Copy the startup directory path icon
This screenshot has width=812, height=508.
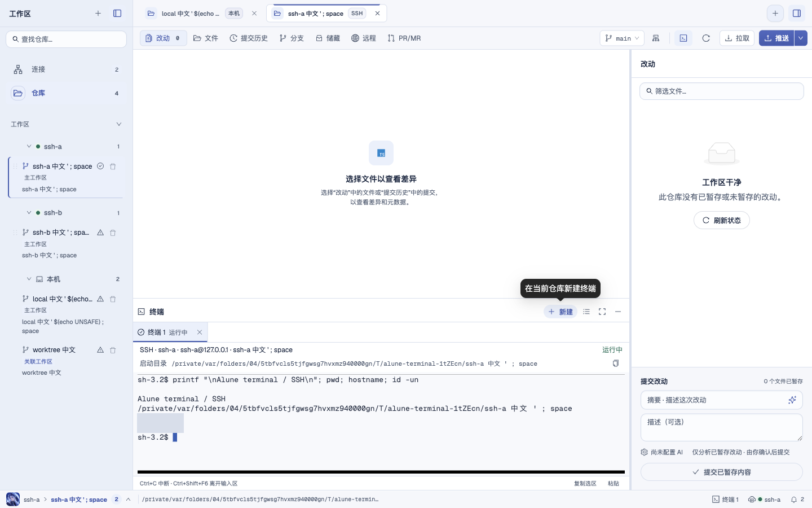point(616,364)
